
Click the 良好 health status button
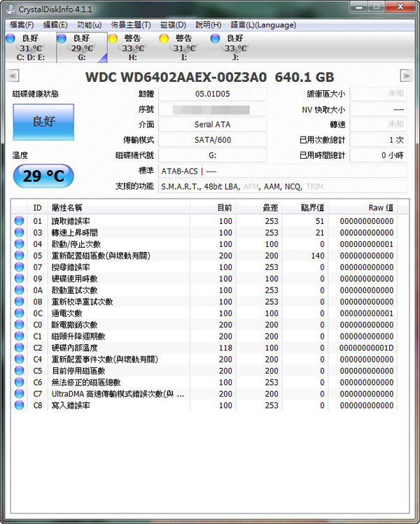click(x=43, y=122)
